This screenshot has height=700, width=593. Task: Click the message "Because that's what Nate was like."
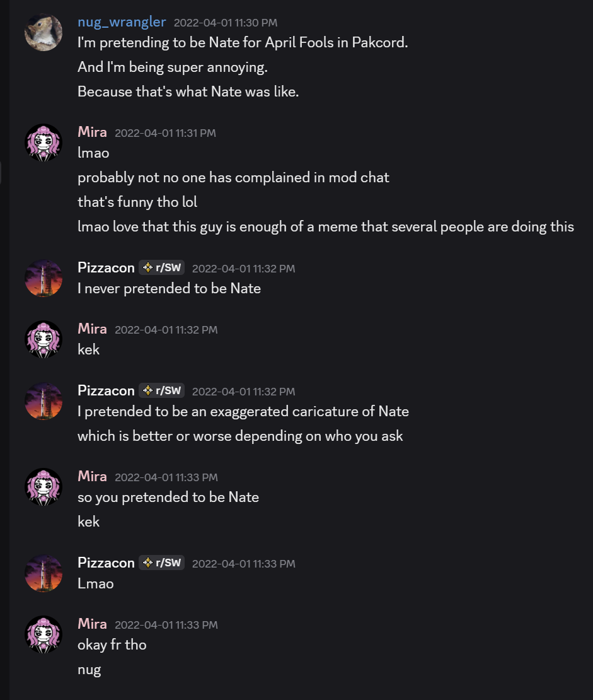click(188, 92)
